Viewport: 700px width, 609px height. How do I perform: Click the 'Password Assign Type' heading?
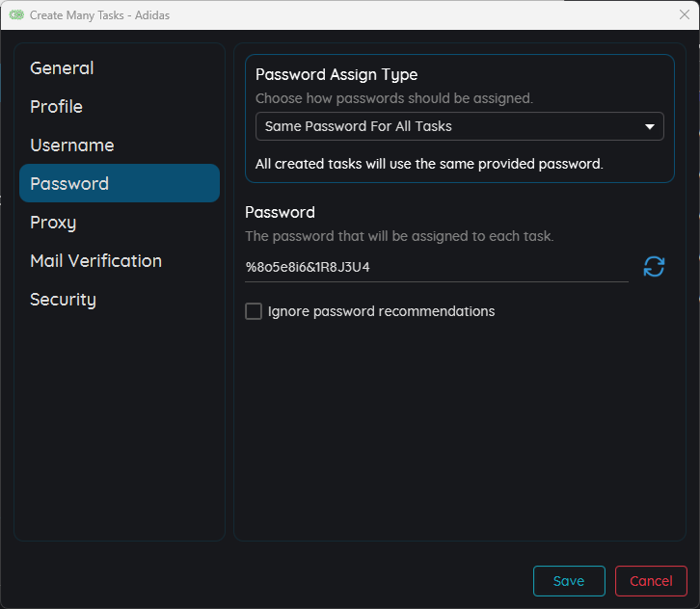point(337,75)
